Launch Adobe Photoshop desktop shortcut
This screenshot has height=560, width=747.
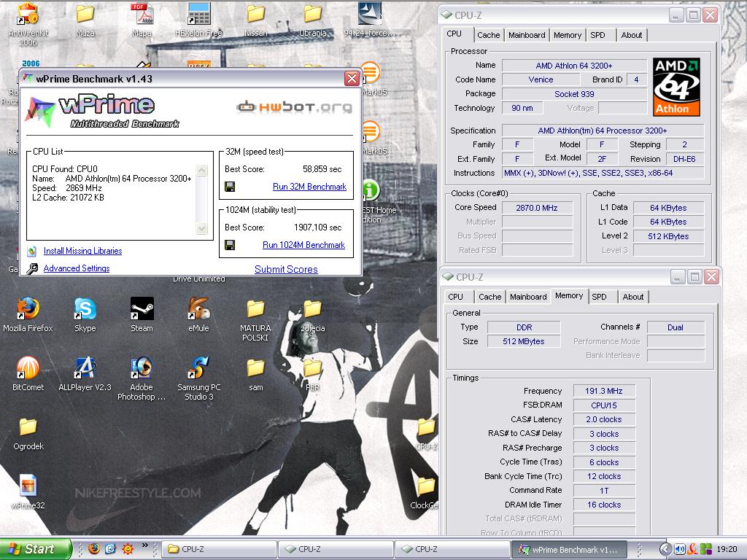142,368
